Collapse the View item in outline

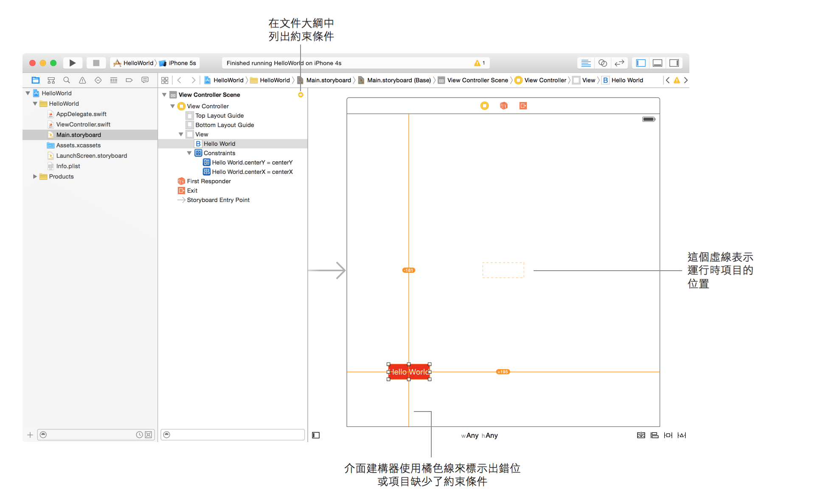181,134
